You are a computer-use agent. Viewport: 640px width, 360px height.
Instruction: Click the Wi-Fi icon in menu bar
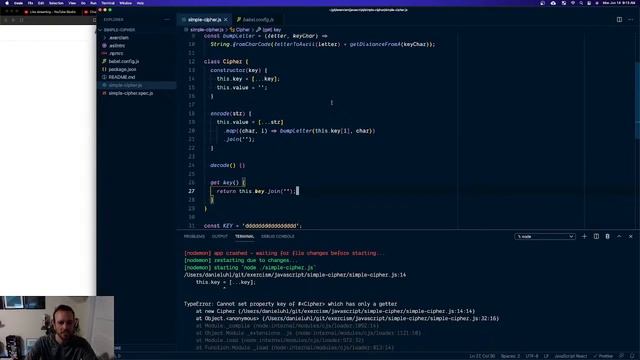point(573,3)
